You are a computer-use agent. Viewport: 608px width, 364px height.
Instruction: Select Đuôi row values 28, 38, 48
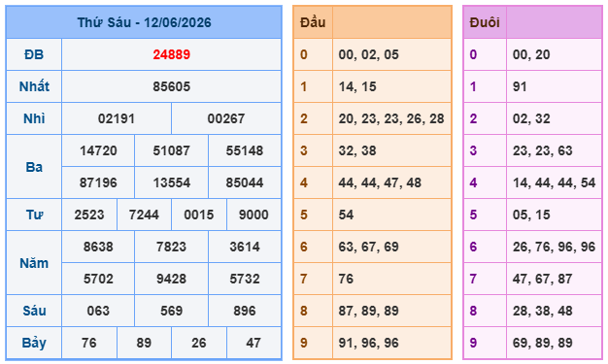coord(543,311)
